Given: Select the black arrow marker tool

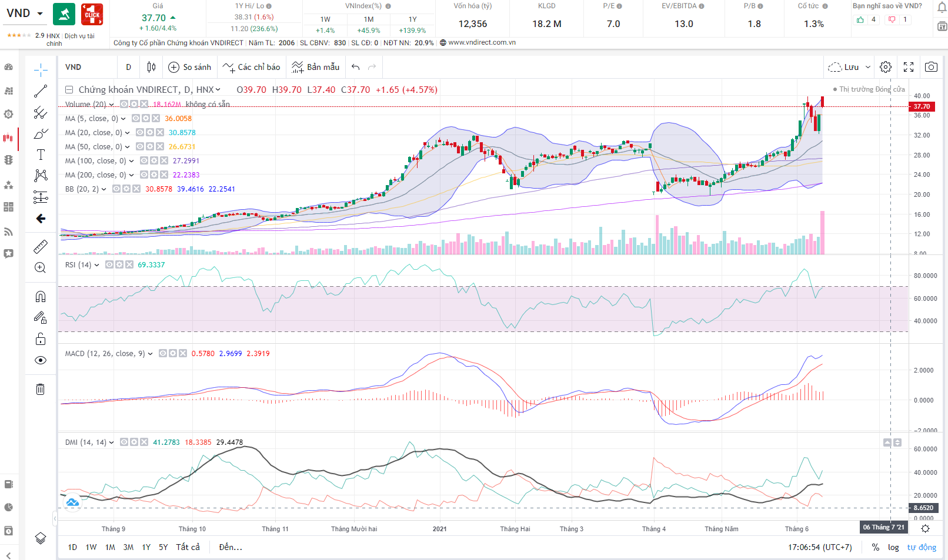Looking at the screenshot, I should click(41, 219).
